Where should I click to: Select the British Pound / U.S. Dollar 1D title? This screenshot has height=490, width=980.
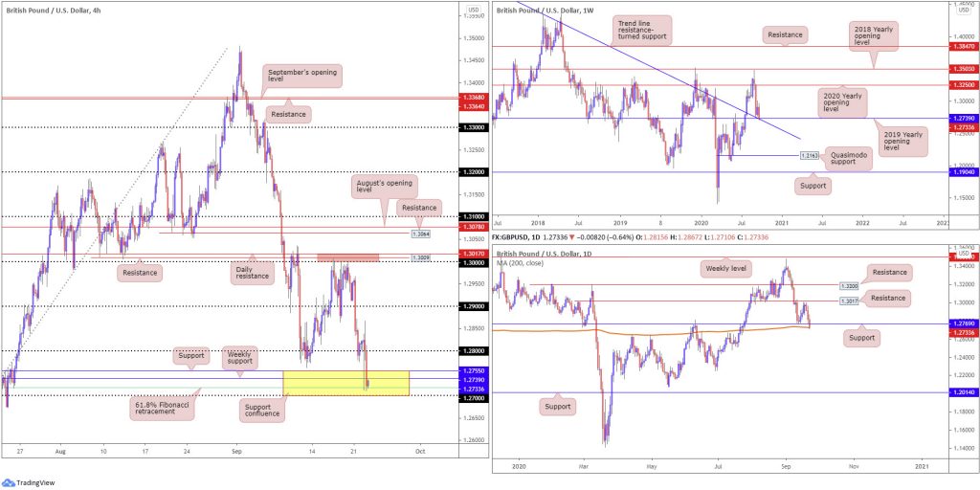[545, 254]
